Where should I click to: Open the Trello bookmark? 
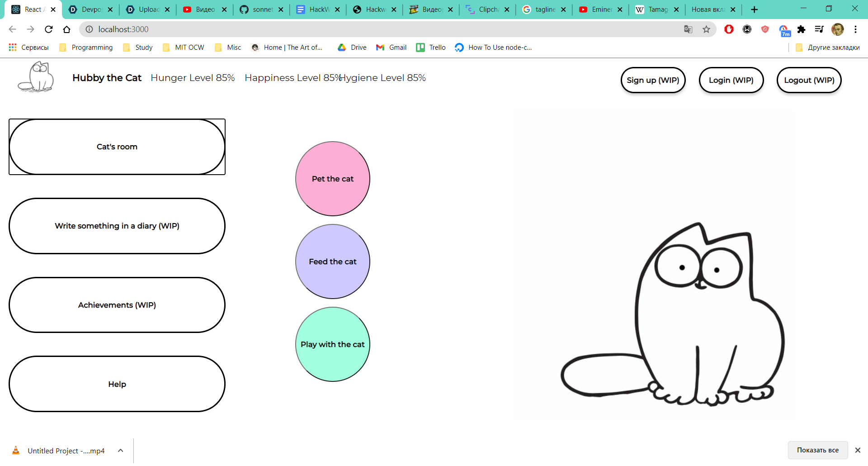pyautogui.click(x=431, y=48)
